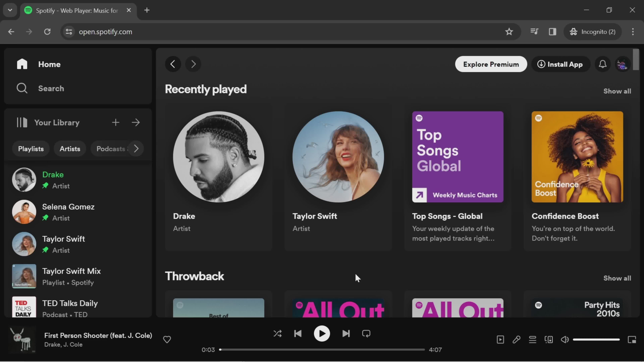Viewport: 644px width, 362px height.
Task: Click the Explore Premium button
Action: (x=491, y=64)
